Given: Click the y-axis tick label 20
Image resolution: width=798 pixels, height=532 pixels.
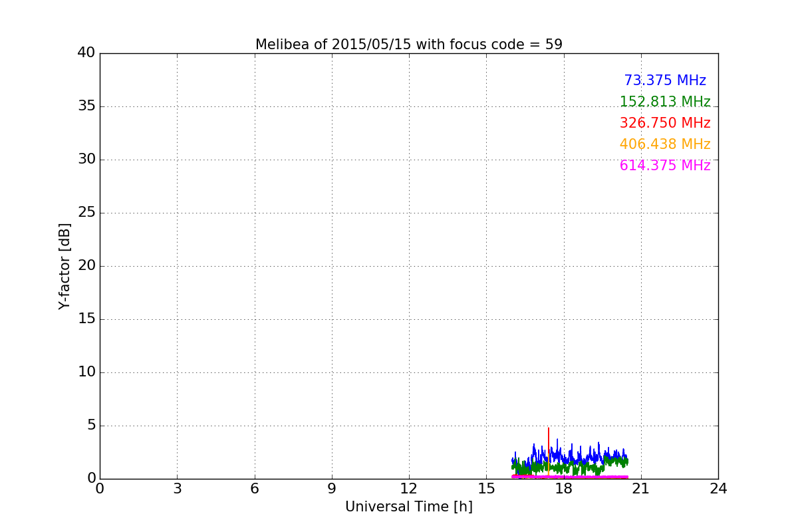Looking at the screenshot, I should [86, 265].
